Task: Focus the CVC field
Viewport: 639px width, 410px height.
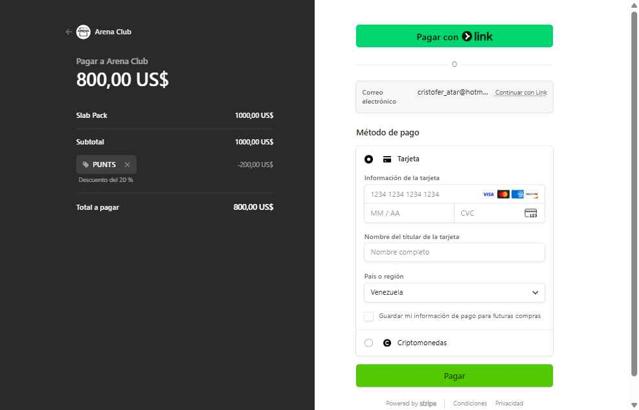Action: coord(499,213)
